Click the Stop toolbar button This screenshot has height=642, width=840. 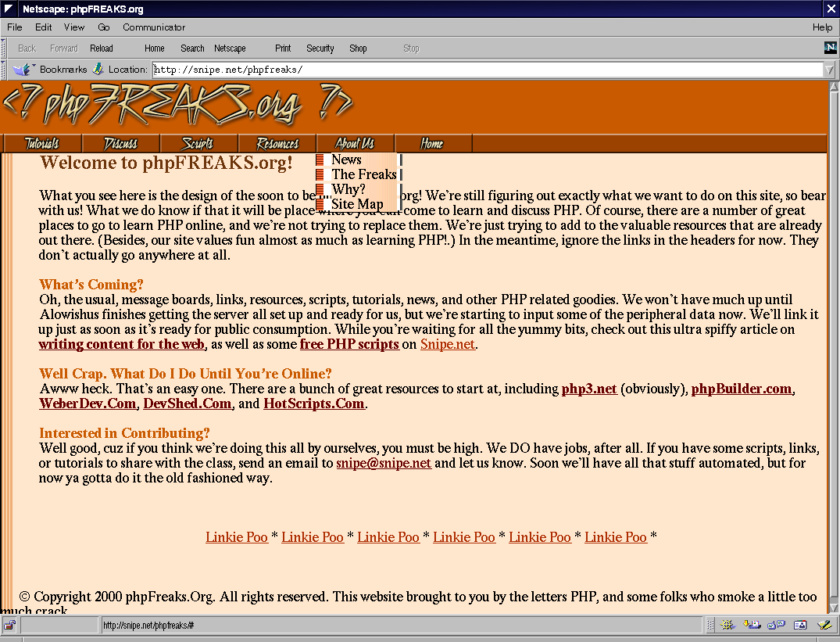(411, 48)
